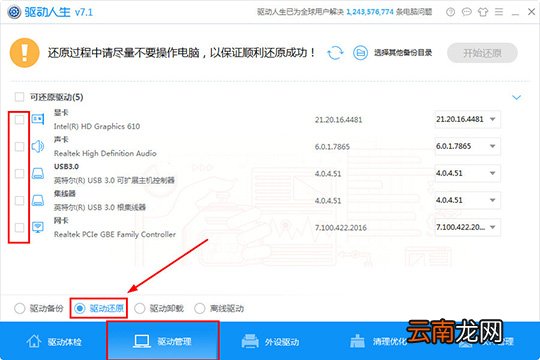
Task: Click the current version 7.100.422.2016 text
Action: [x=341, y=228]
